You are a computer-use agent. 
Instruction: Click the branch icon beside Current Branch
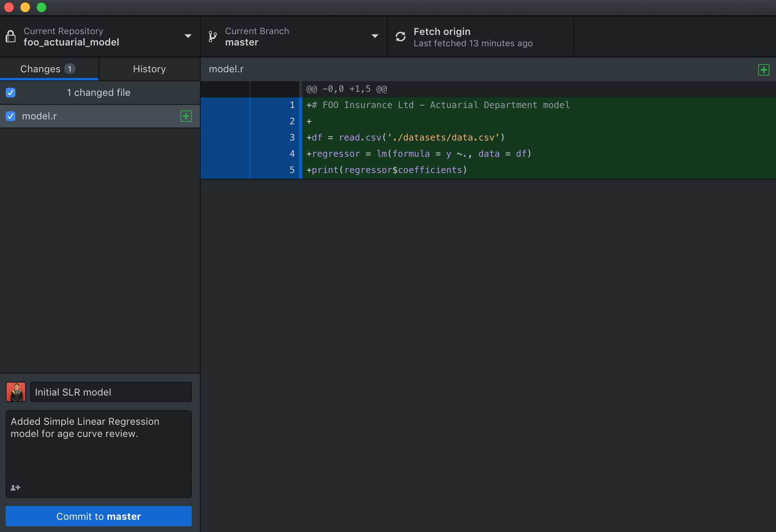[x=212, y=36]
